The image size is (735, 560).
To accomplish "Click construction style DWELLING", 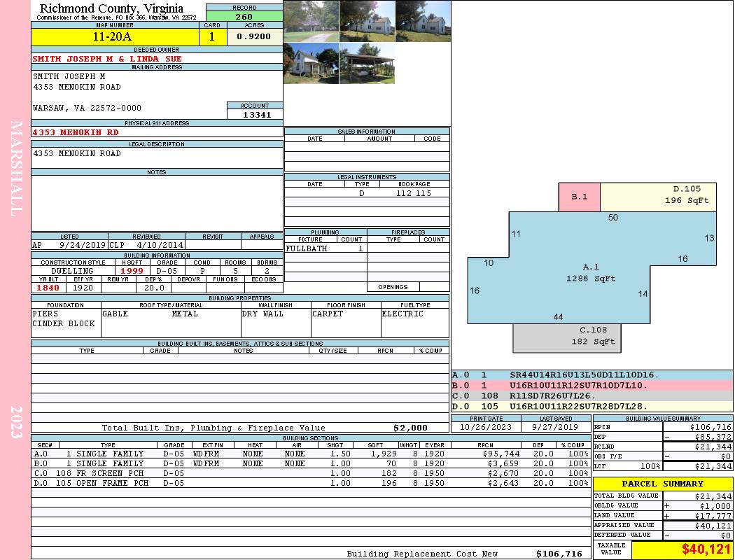I will tap(72, 271).
